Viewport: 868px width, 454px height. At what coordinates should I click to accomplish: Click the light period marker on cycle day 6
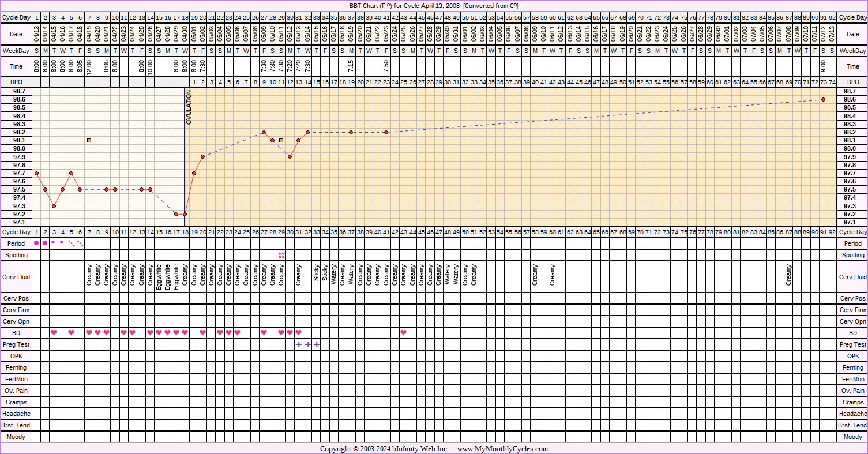coord(80,243)
